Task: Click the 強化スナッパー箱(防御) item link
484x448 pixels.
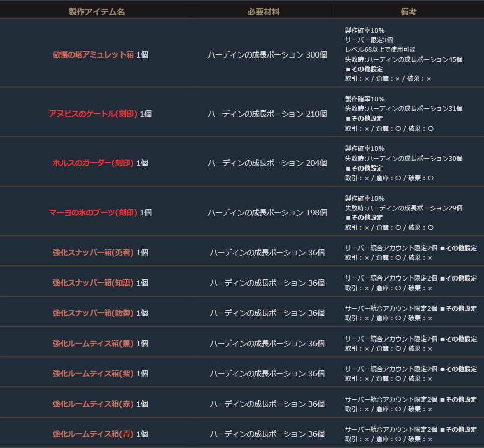Action: [93, 313]
